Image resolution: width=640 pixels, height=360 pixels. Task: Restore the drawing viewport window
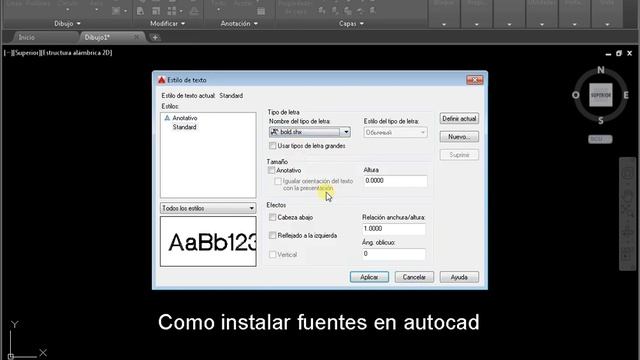(x=619, y=53)
